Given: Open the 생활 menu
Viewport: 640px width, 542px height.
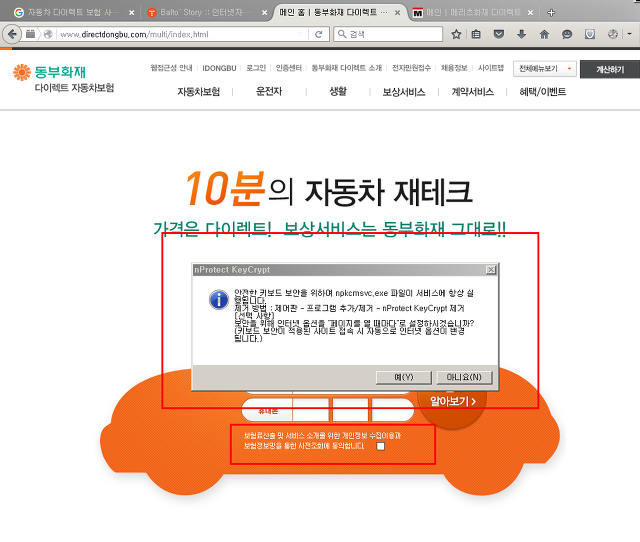Looking at the screenshot, I should [x=338, y=92].
